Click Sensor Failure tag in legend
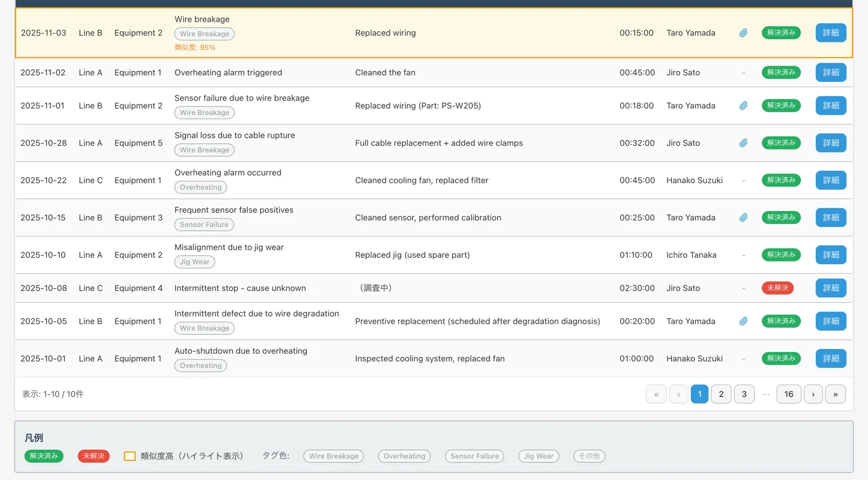The height and width of the screenshot is (480, 868). coord(475,456)
